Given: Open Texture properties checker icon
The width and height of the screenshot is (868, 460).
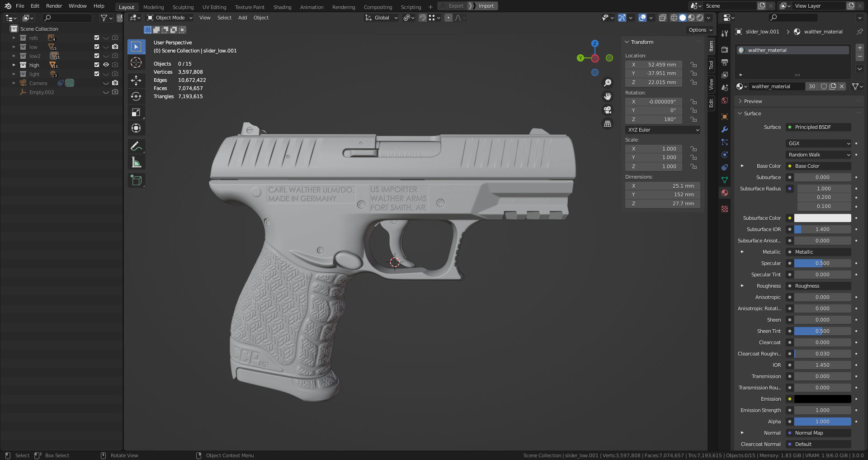Looking at the screenshot, I should 725,209.
